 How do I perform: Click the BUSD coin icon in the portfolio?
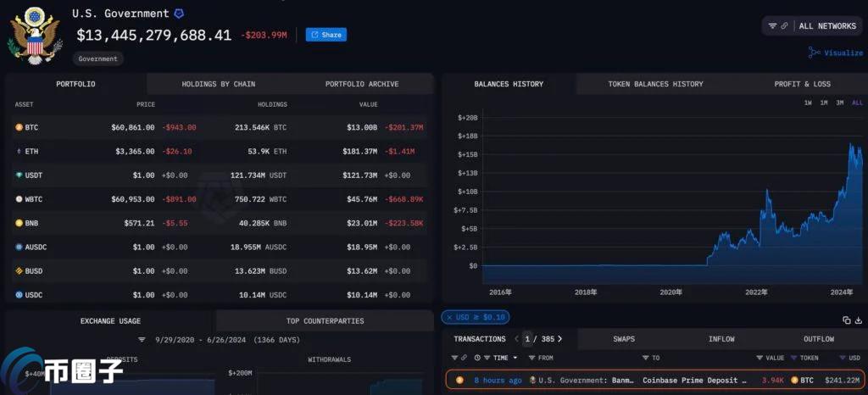click(x=19, y=271)
